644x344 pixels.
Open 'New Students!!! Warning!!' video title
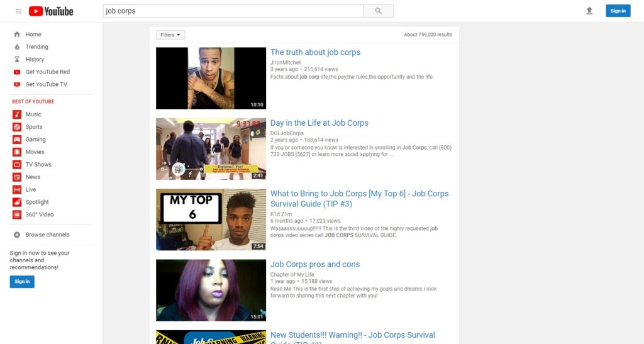352,337
